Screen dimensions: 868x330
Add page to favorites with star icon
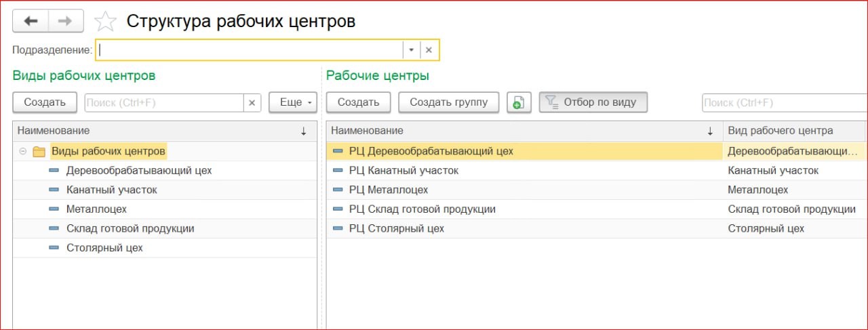coord(105,22)
